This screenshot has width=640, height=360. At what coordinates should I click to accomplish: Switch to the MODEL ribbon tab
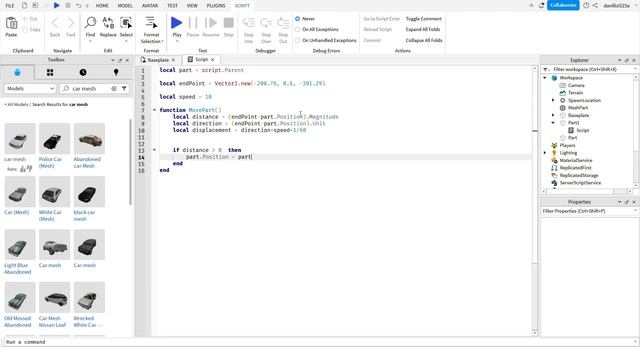pyautogui.click(x=125, y=6)
